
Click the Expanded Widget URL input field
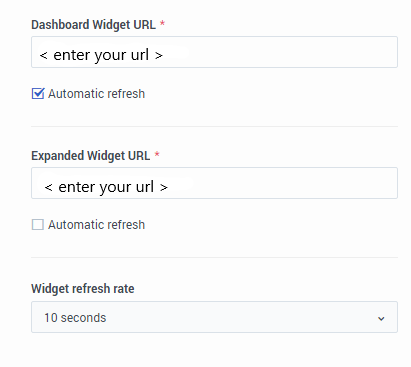click(214, 183)
